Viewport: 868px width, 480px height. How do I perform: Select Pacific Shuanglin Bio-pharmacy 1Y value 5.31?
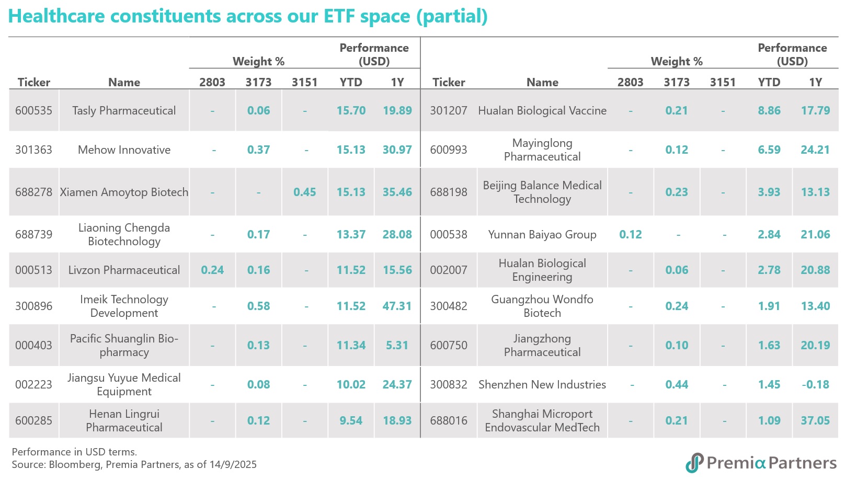point(397,346)
